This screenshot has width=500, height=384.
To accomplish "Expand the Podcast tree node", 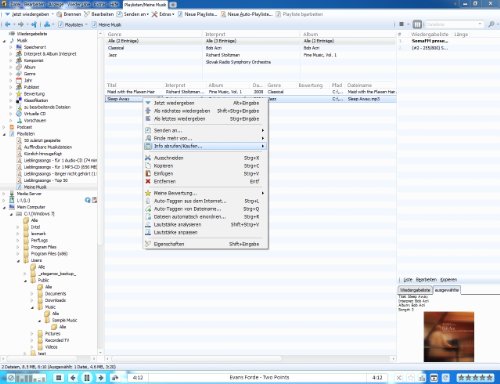I will coord(4,127).
